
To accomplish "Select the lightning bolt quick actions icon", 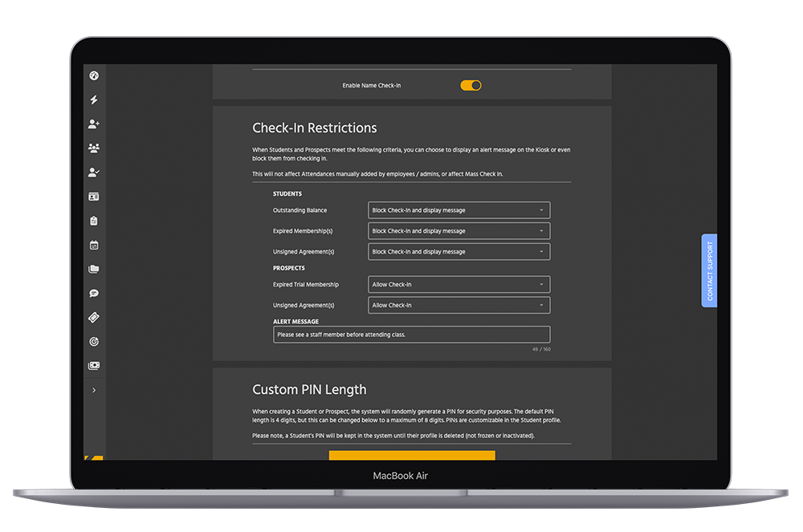I will click(94, 99).
